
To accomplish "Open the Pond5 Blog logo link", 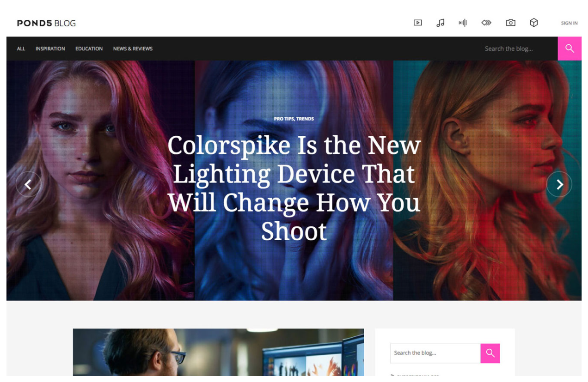I will [46, 23].
